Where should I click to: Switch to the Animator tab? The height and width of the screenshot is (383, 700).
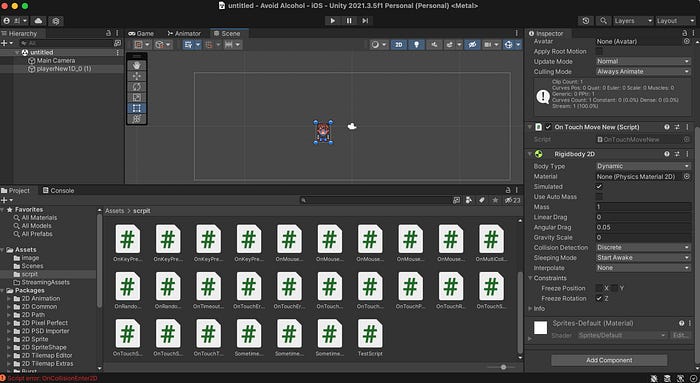pos(184,33)
